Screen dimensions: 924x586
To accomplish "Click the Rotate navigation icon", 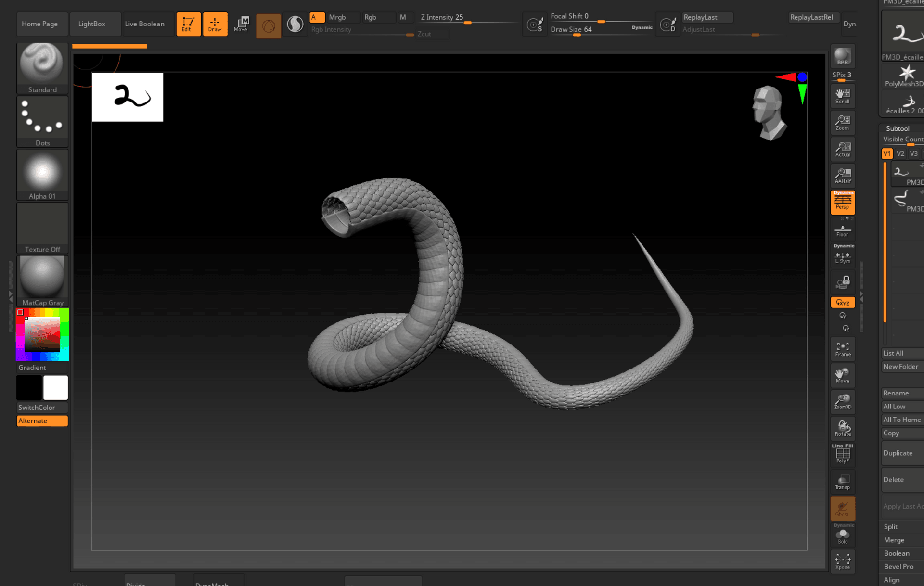I will click(842, 428).
